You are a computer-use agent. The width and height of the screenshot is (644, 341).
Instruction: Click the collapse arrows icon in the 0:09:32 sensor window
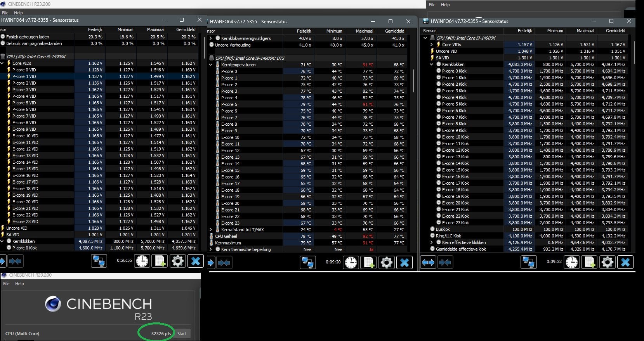(445, 263)
